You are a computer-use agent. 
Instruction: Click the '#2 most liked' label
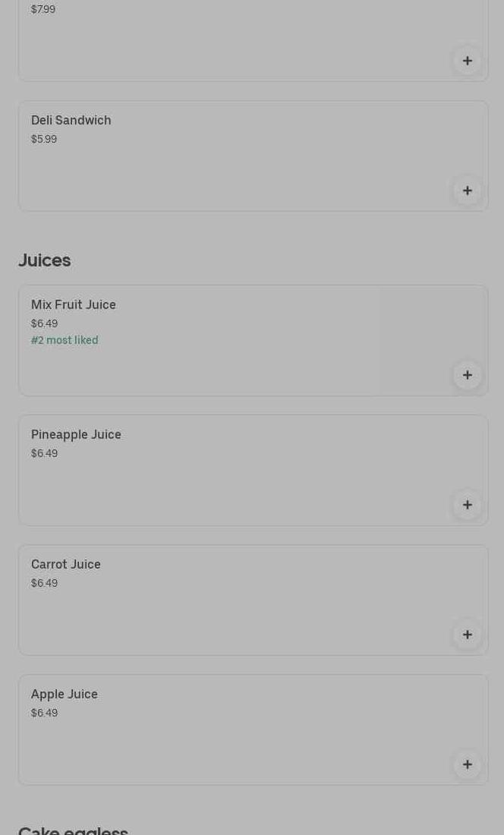click(65, 340)
